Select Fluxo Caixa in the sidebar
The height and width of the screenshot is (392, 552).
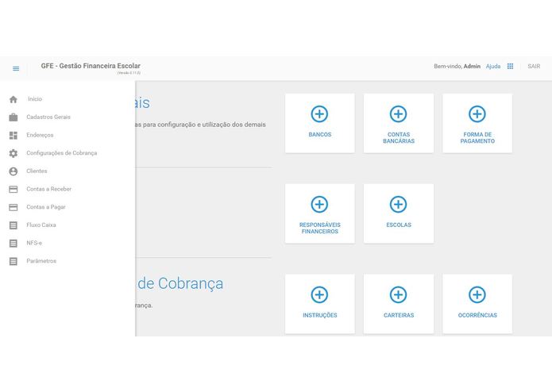tap(41, 225)
